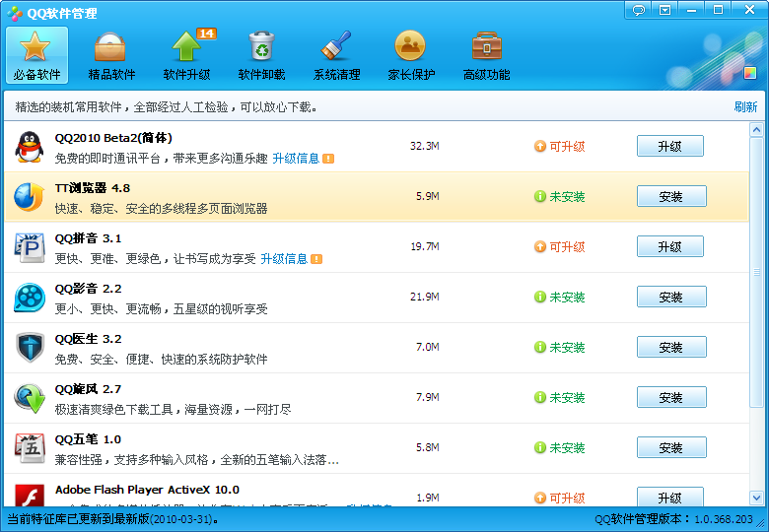Screen dimensions: 769x532
Task: Select the QQ影音 2.2 title
Action: click(88, 289)
